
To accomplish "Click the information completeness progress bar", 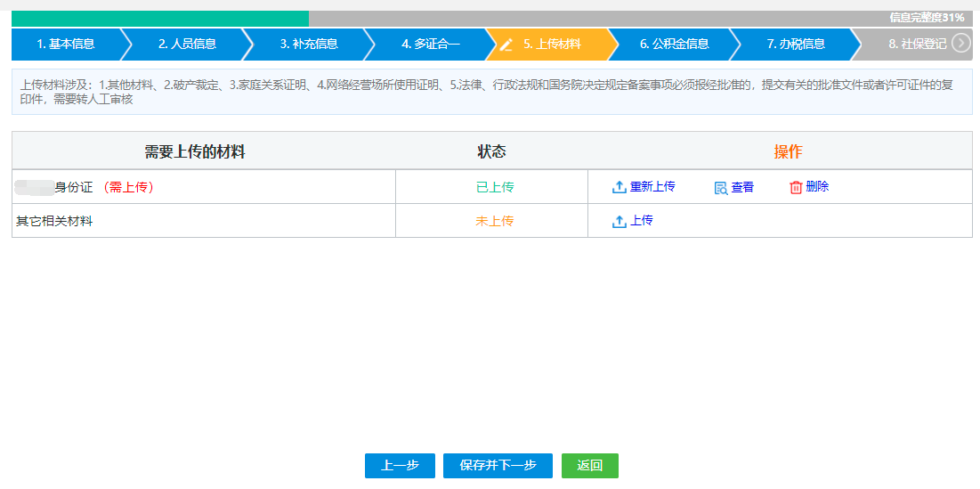I will click(x=491, y=18).
